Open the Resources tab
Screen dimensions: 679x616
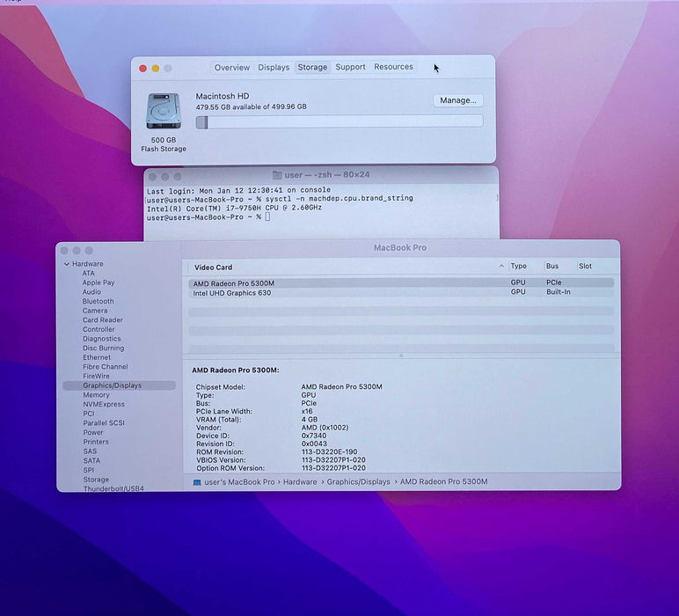[x=393, y=67]
